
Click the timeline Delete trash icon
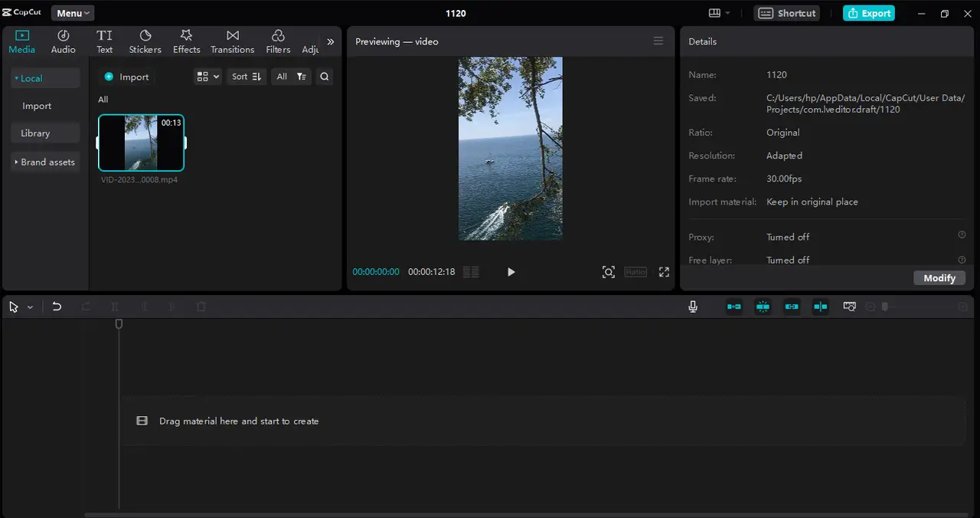tap(201, 307)
